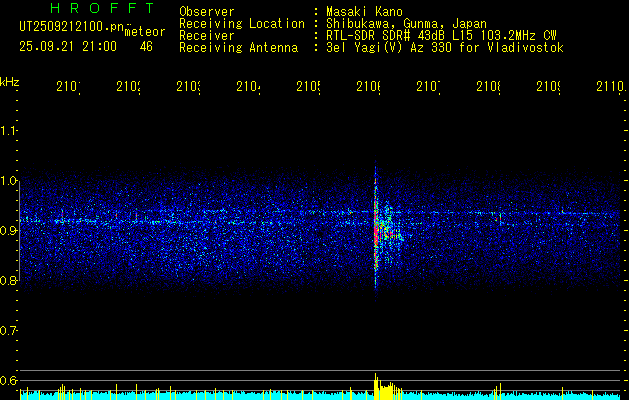Select the receiver text RTL-SDR SDR# 43dB

pyautogui.click(x=387, y=36)
